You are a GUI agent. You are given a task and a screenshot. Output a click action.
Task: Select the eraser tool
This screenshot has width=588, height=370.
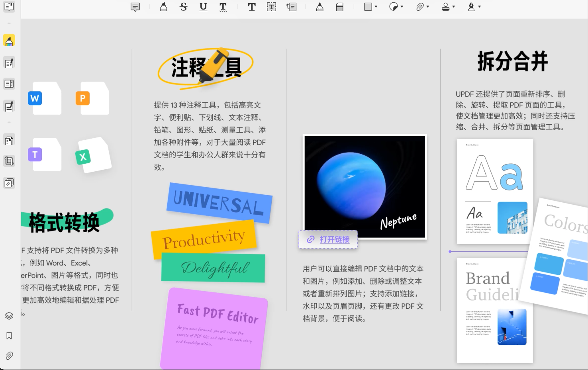[339, 7]
